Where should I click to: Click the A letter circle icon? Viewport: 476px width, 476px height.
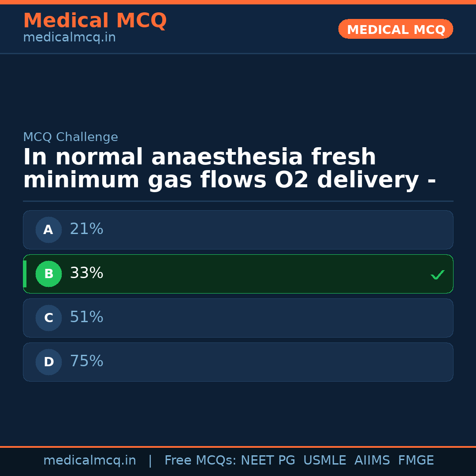point(48,230)
